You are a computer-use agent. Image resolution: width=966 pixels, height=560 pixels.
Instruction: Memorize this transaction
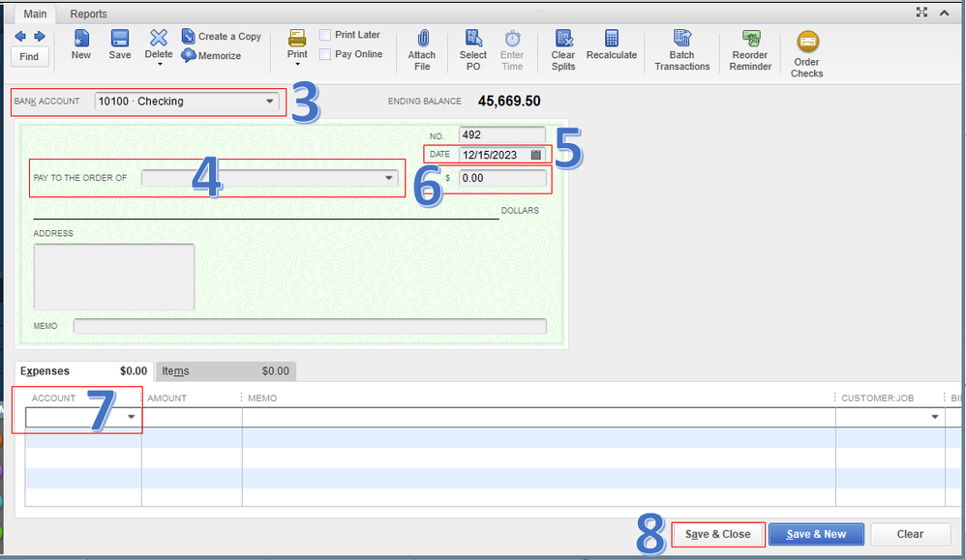coord(211,55)
